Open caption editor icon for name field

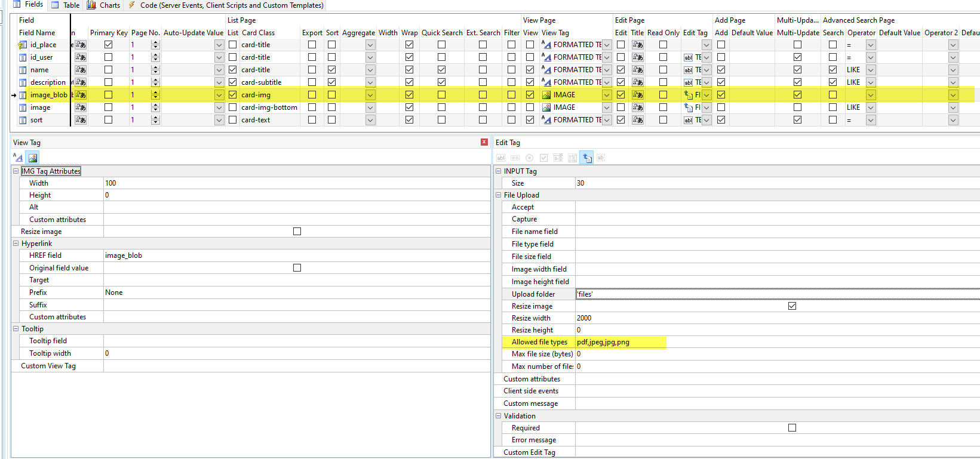81,70
